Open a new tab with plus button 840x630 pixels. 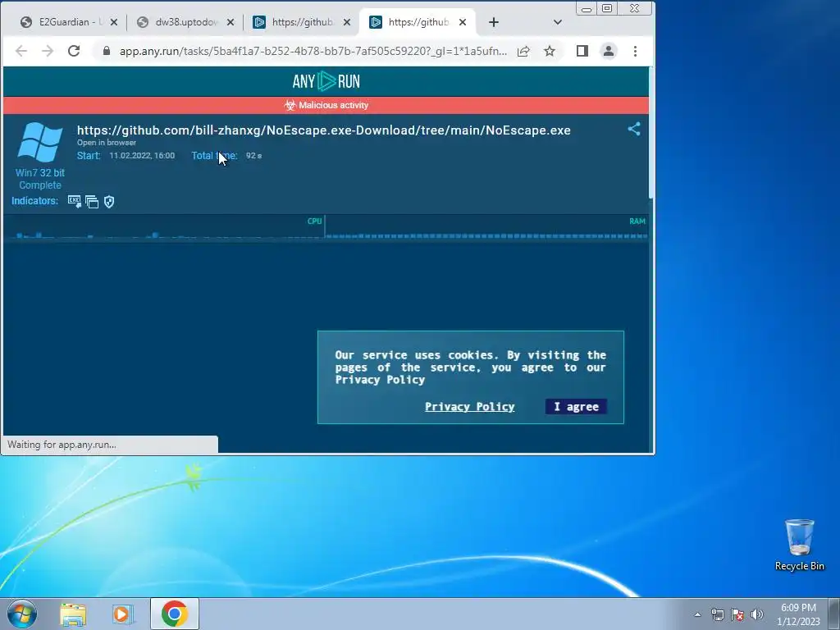click(494, 22)
